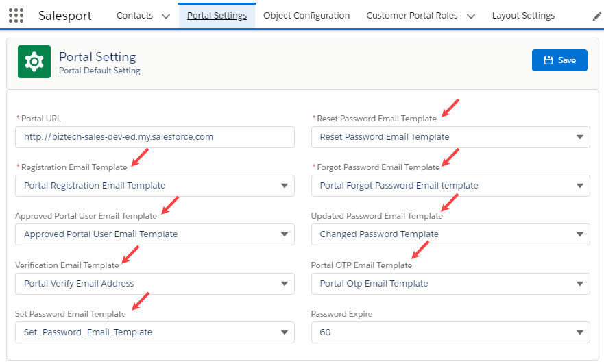Open Set Password Email Template dropdown
The image size is (604, 364).
[x=155, y=332]
